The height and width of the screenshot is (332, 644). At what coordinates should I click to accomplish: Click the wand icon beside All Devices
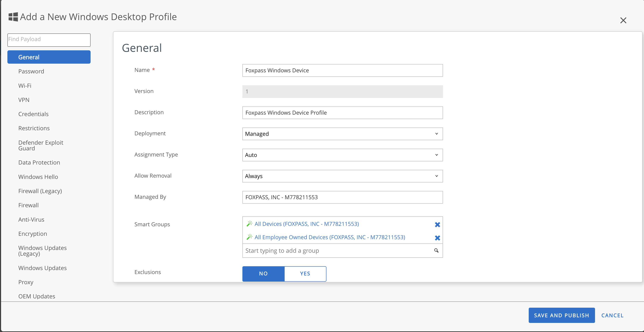[249, 224]
